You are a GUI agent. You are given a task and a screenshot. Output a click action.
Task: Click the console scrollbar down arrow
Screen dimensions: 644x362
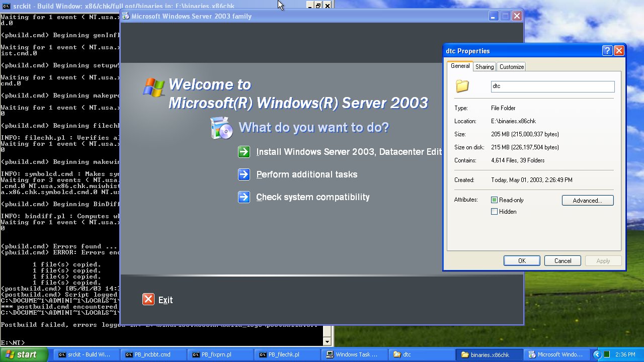[327, 342]
